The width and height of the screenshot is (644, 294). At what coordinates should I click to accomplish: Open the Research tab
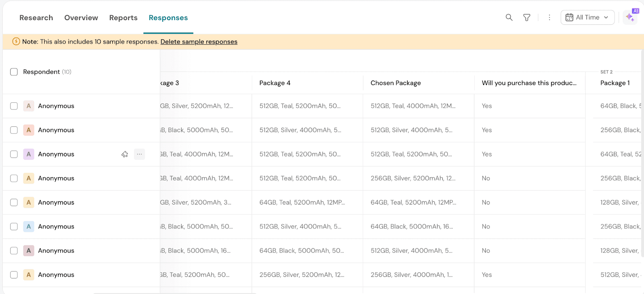point(36,18)
